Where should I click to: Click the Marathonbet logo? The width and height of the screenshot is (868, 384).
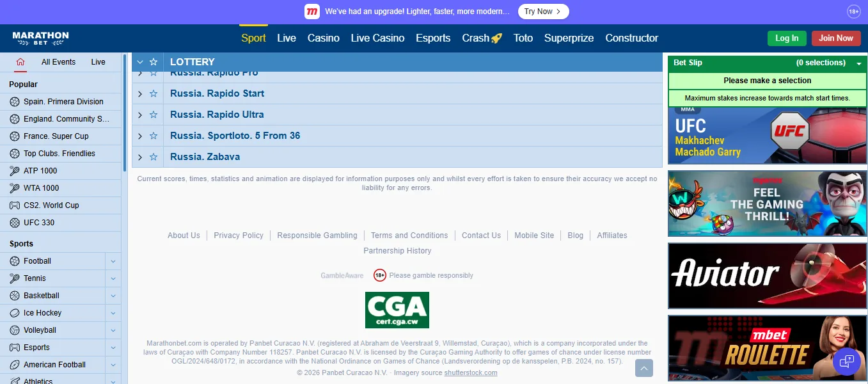click(40, 38)
